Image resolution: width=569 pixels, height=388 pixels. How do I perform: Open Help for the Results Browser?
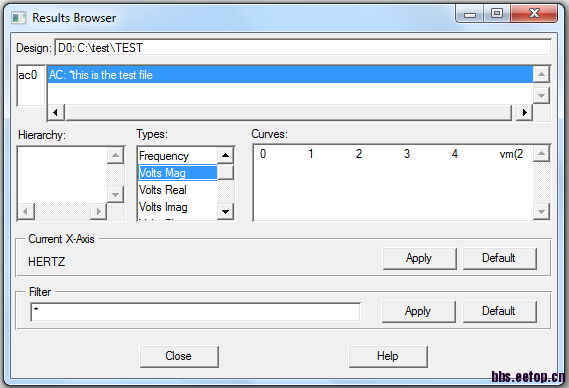(388, 356)
